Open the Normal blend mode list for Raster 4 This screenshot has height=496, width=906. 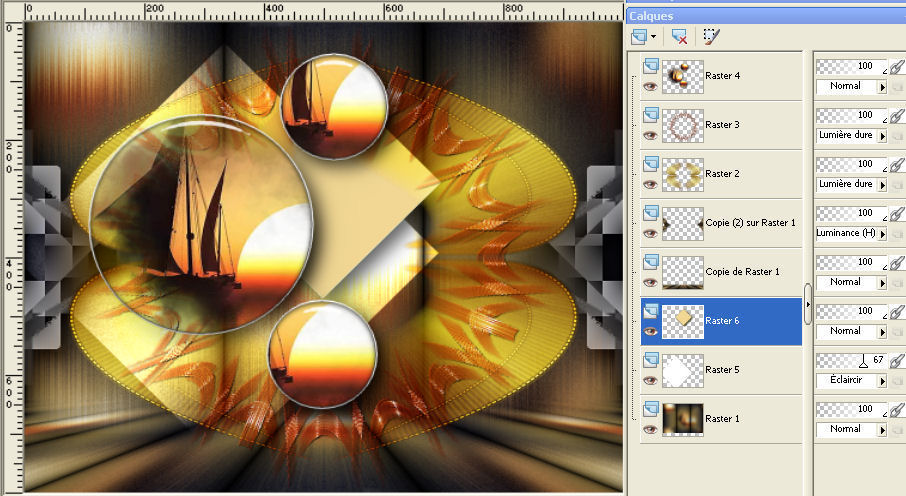(x=882, y=87)
